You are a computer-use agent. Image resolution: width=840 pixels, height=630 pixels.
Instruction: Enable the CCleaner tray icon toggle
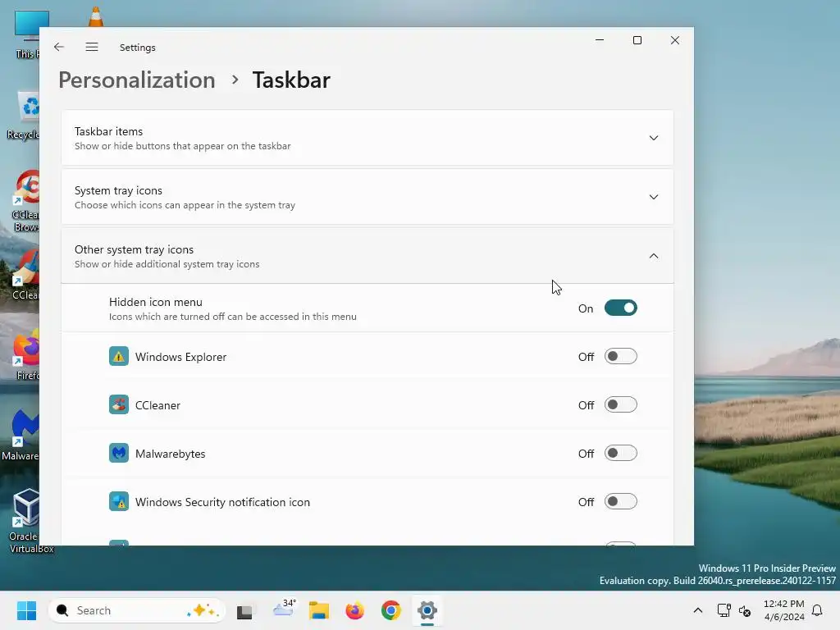click(x=620, y=404)
